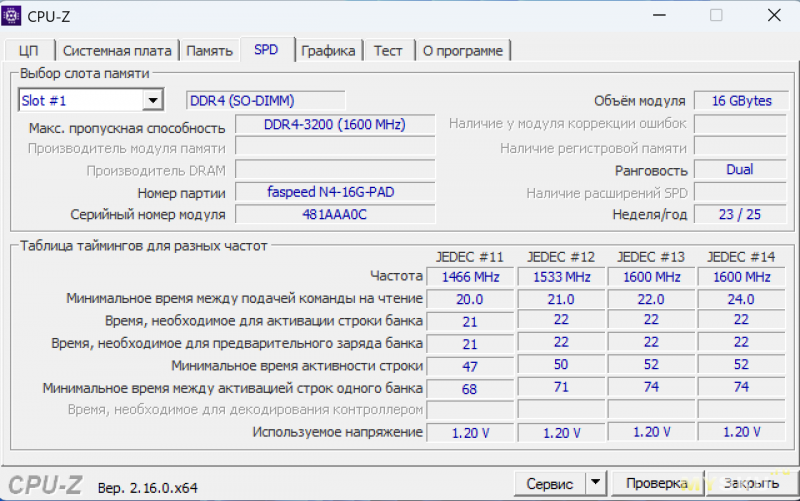Select the serial number field 481AAA0C
The width and height of the screenshot is (800, 501).
point(335,214)
